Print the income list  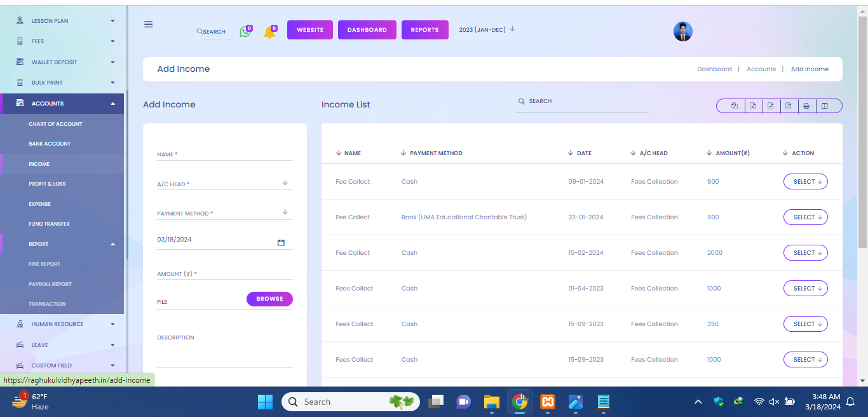pos(806,106)
